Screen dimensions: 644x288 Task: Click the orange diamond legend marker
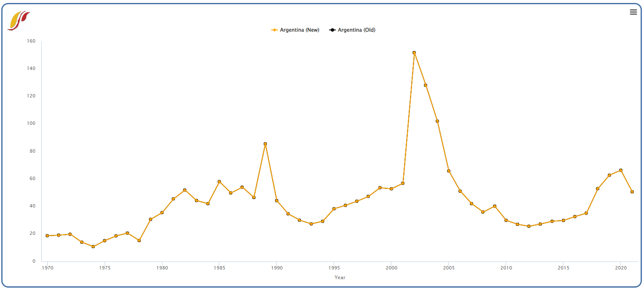click(274, 30)
